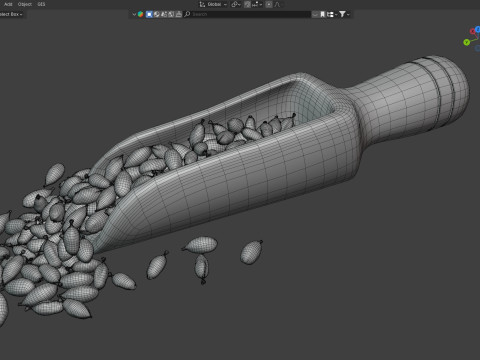Open the Global transform orientation dropdown
Image resolution: width=480 pixels, height=360 pixels.
pos(217,4)
